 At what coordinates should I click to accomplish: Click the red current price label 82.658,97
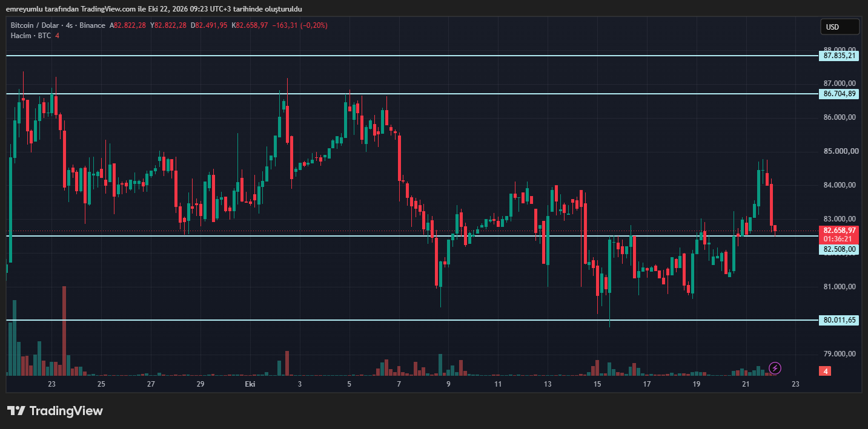(x=840, y=231)
